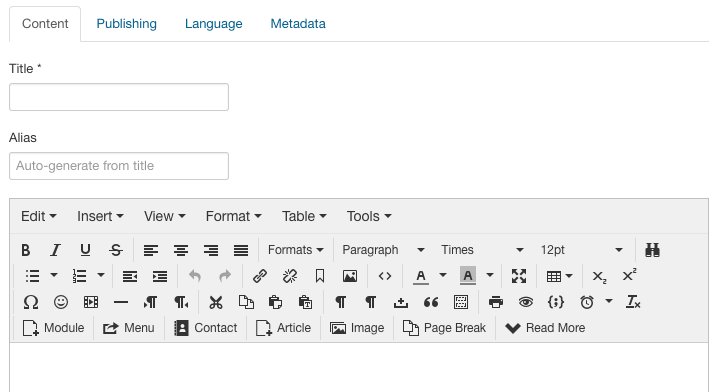This screenshot has width=710, height=392.
Task: Expand text color picker arrow
Action: pos(443,275)
